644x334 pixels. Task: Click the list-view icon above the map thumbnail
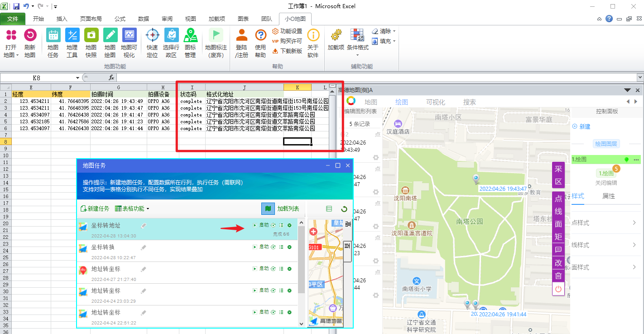click(x=329, y=209)
